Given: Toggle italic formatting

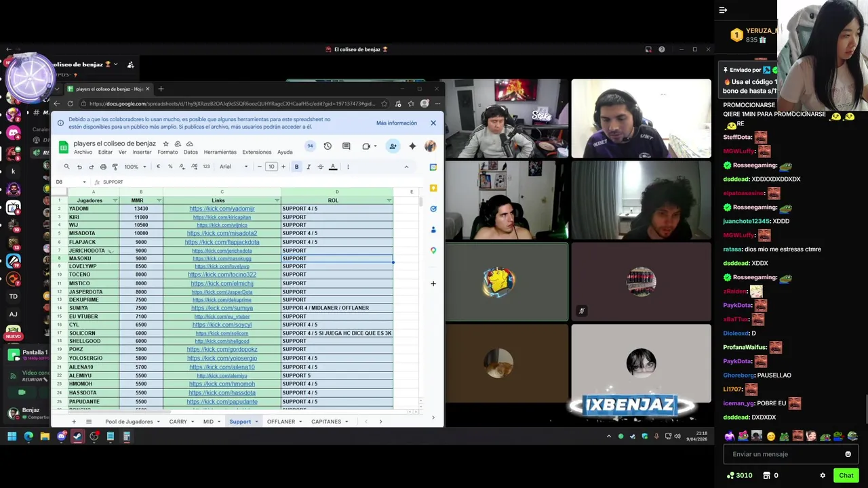Looking at the screenshot, I should point(309,167).
